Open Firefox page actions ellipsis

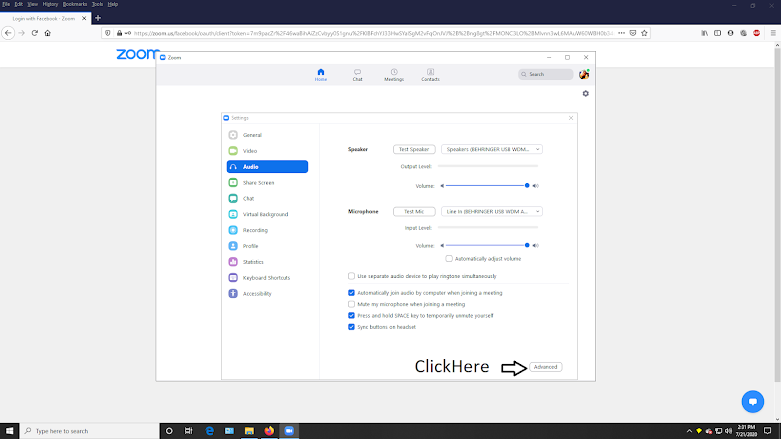pos(621,33)
